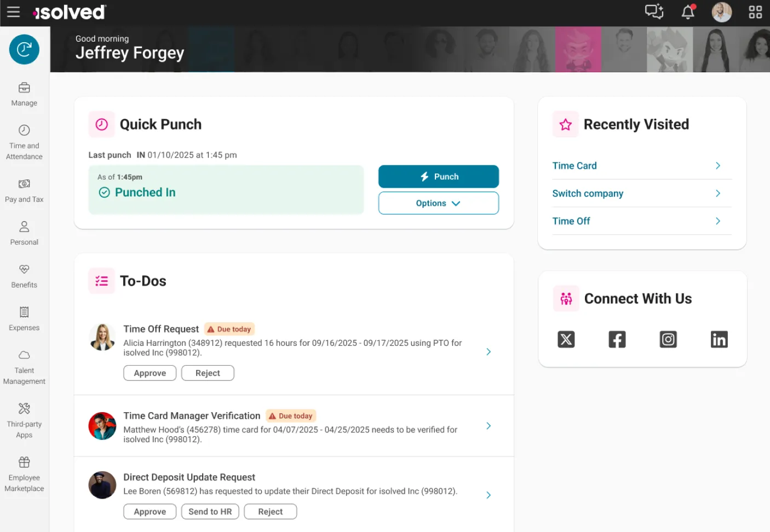Open Time and Attendance in sidebar
Screen dimensions: 770x532
point(24,142)
